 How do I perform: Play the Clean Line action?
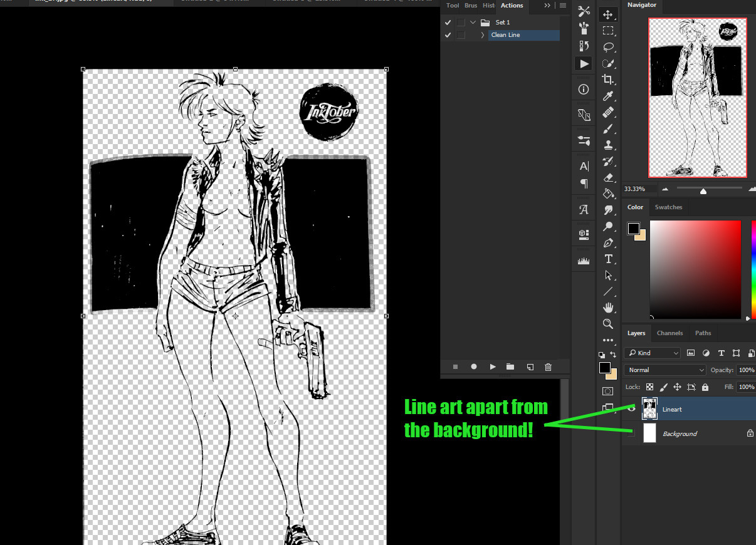click(492, 366)
